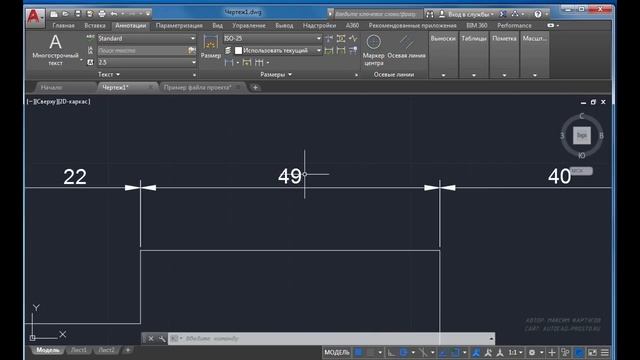
Task: Open the Лист1 layout tab
Action: (x=78, y=350)
